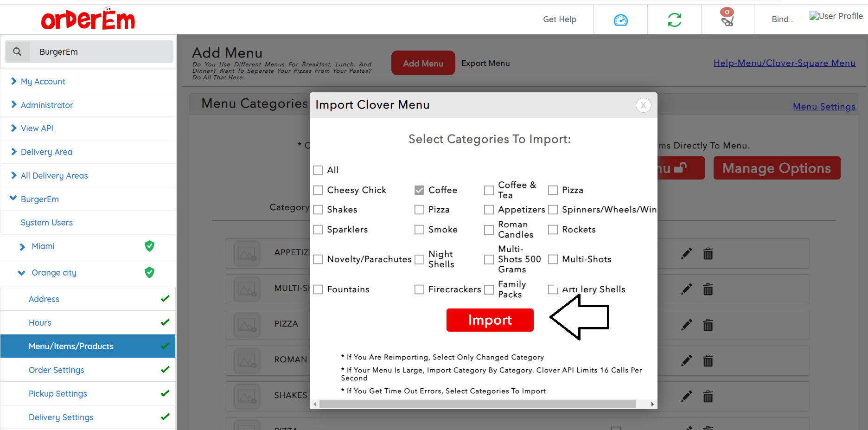Click the green refresh sync icon

click(x=674, y=20)
